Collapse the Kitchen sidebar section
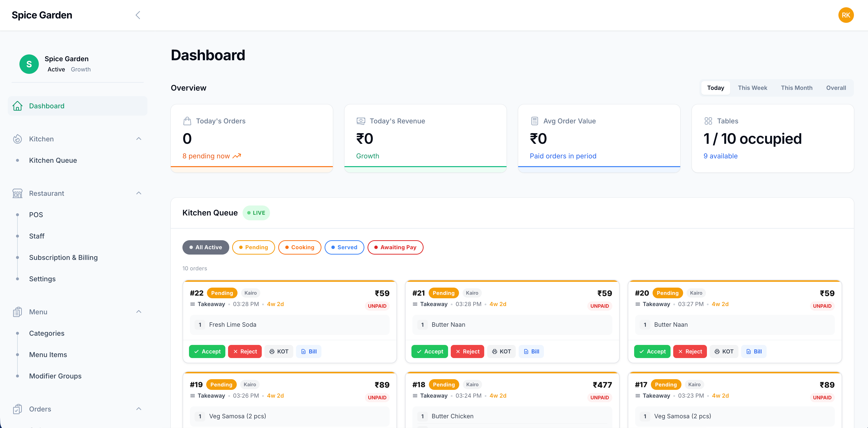This screenshot has height=428, width=868. point(139,139)
